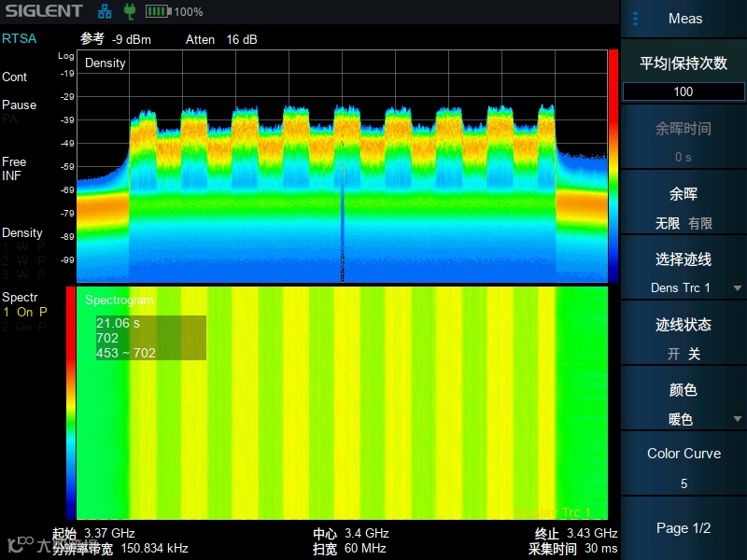Image resolution: width=747 pixels, height=560 pixels.
Task: Click the three-dot menu icon beside Meas
Action: (x=635, y=19)
